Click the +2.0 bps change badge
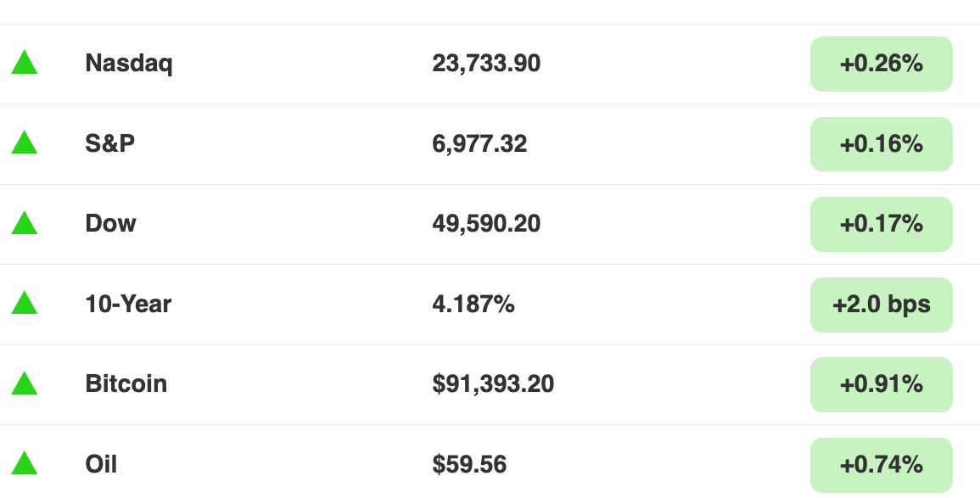The height and width of the screenshot is (498, 980). coord(882,305)
